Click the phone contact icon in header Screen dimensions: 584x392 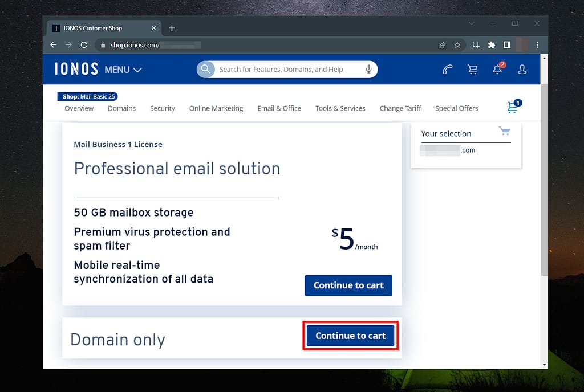447,69
